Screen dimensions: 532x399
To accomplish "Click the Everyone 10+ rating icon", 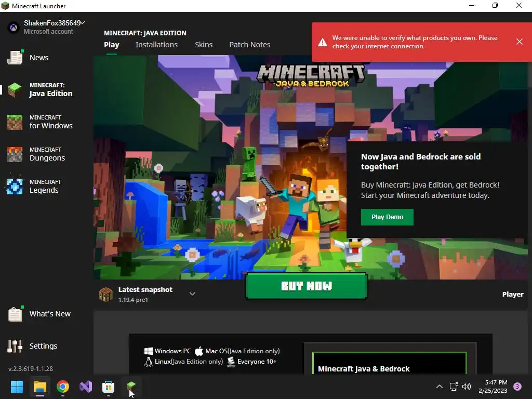I will point(231,362).
